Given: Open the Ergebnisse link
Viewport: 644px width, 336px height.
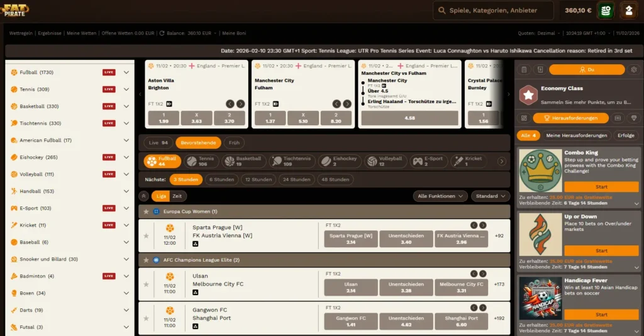Looking at the screenshot, I should coord(50,33).
